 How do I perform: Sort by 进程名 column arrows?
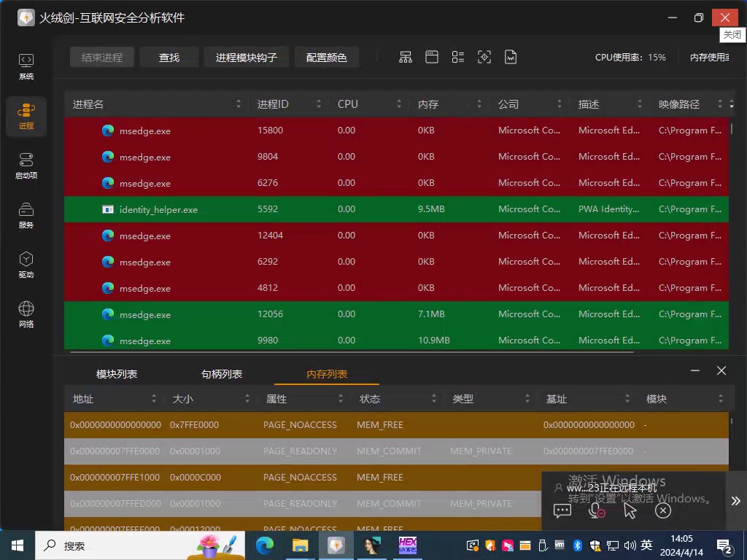click(239, 104)
